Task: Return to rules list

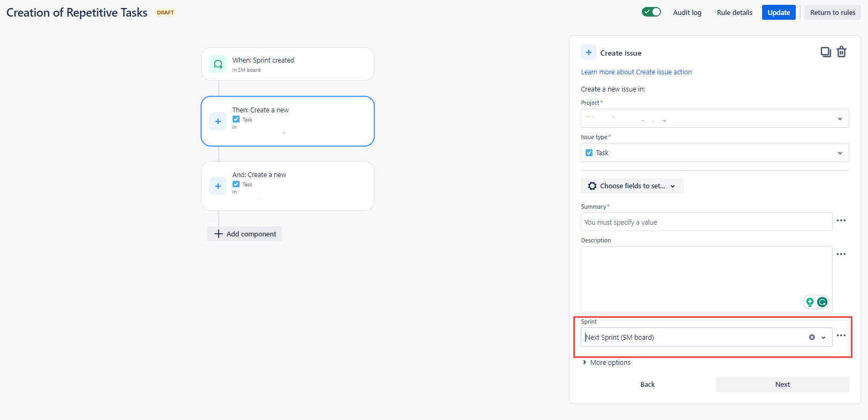Action: tap(833, 12)
